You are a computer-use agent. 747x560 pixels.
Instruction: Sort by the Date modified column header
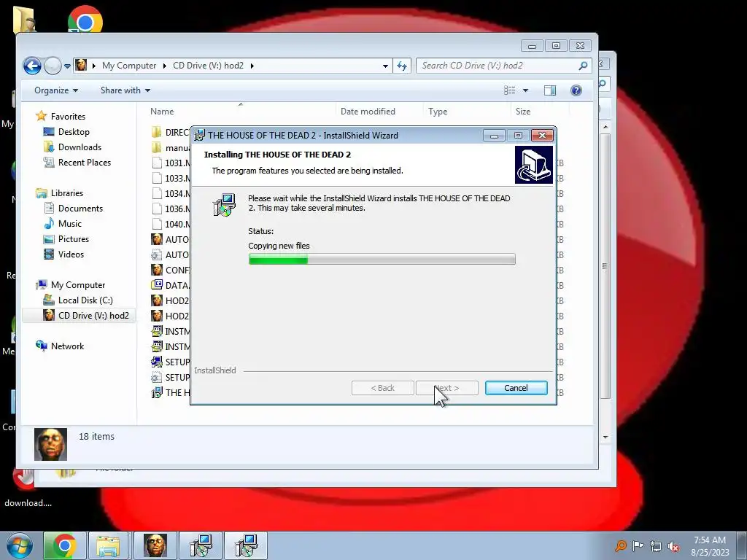coord(368,111)
